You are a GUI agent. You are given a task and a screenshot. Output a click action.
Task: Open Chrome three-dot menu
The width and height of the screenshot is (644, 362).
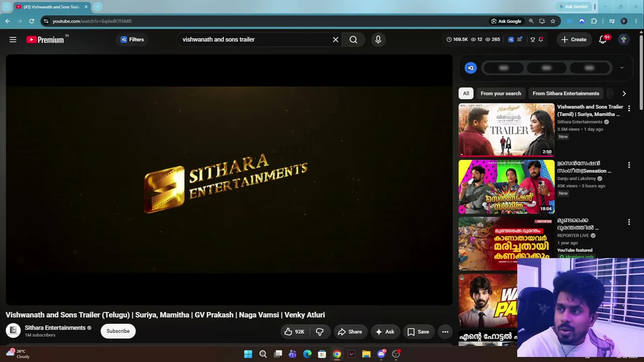tap(636, 21)
